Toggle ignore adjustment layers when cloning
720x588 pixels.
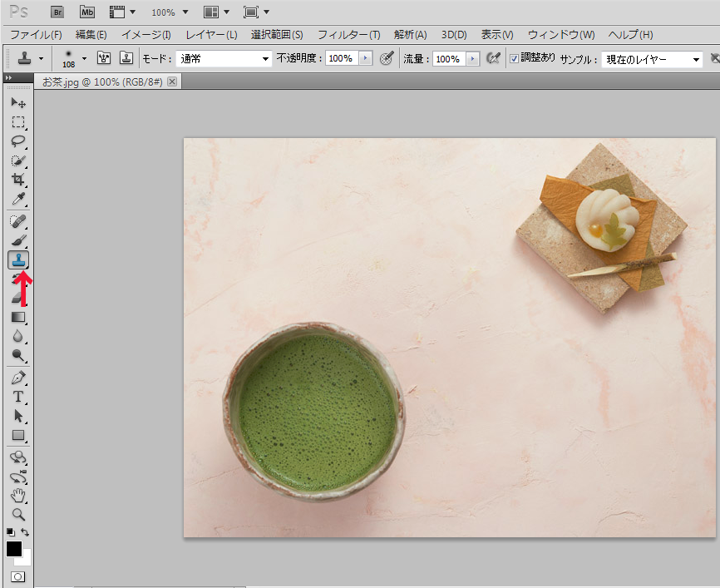pos(715,58)
